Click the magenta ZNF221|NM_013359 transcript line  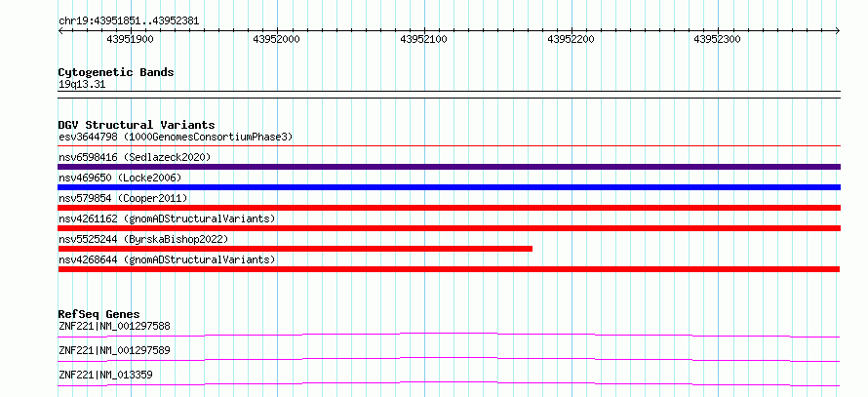coord(449,383)
